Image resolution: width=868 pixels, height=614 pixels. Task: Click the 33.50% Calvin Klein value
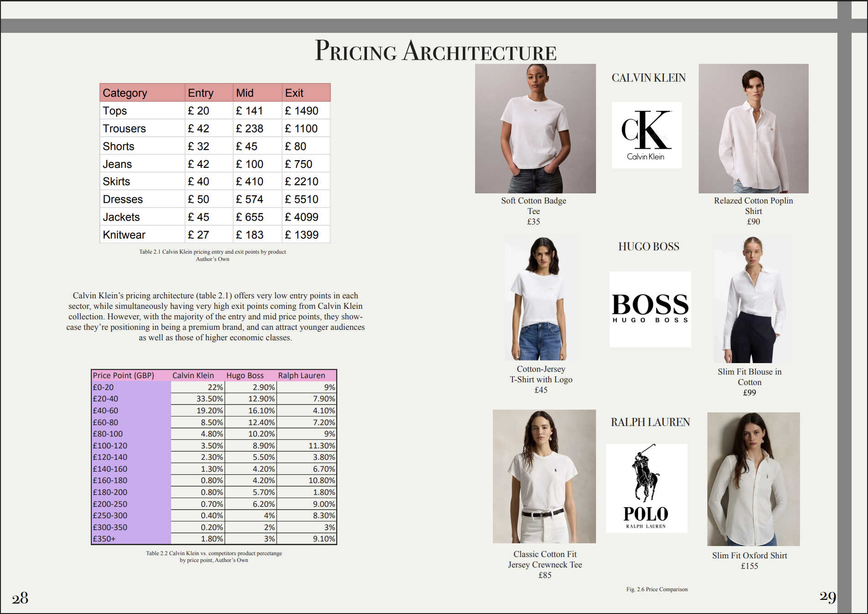210,399
